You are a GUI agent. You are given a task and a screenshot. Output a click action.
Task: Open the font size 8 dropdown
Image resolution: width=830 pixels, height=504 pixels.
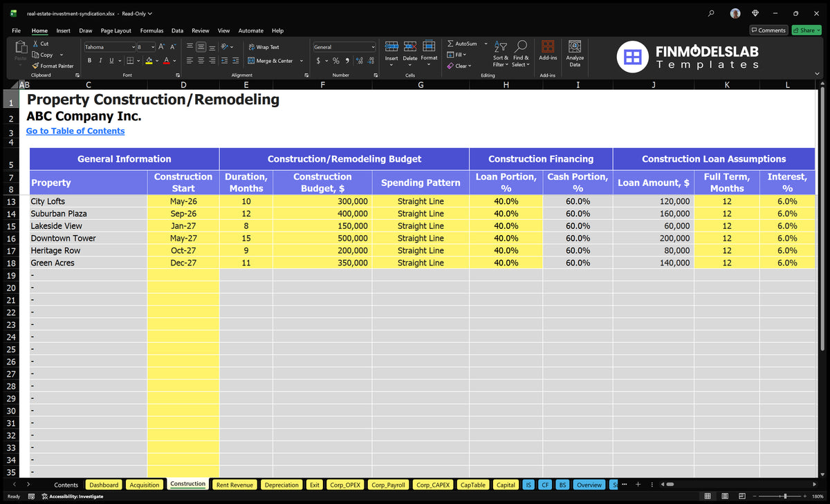pos(152,47)
